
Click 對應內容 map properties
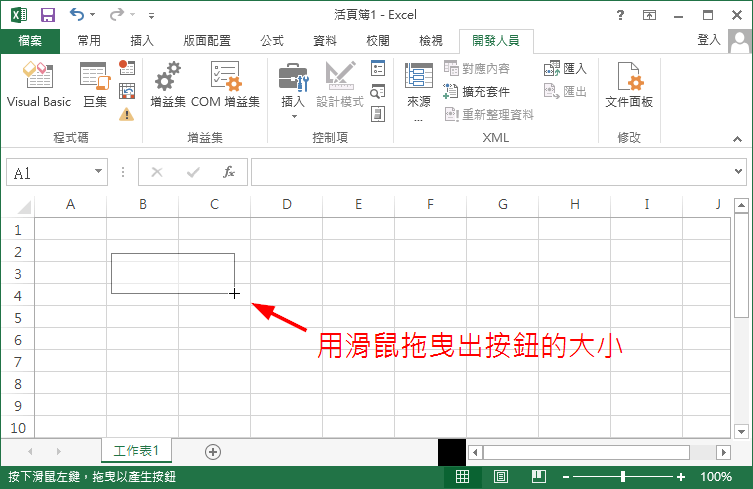pos(477,68)
